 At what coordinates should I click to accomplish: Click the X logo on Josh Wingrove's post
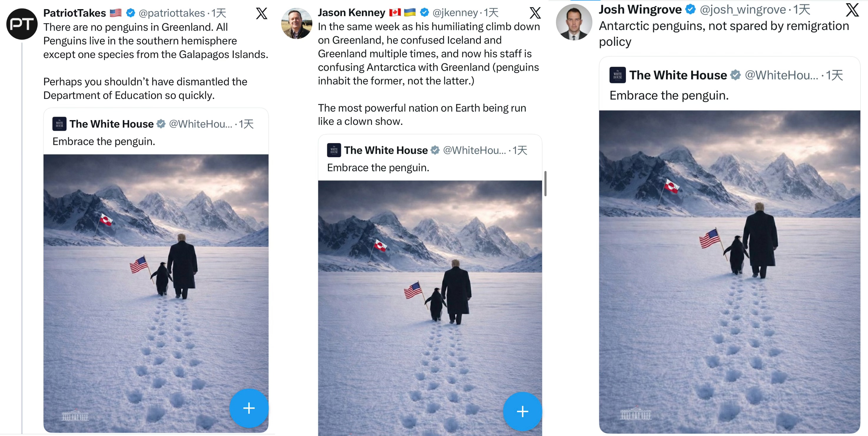pos(852,10)
